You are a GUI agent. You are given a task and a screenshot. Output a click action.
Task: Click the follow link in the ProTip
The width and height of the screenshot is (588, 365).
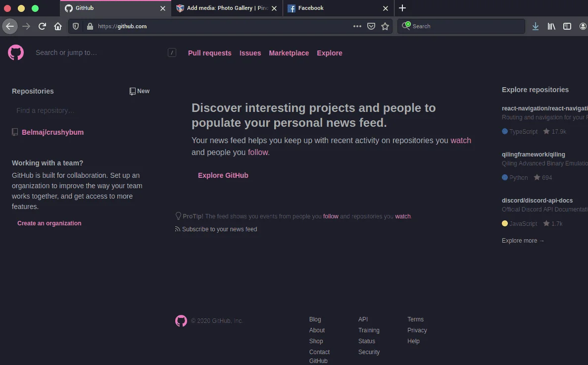[331, 216]
